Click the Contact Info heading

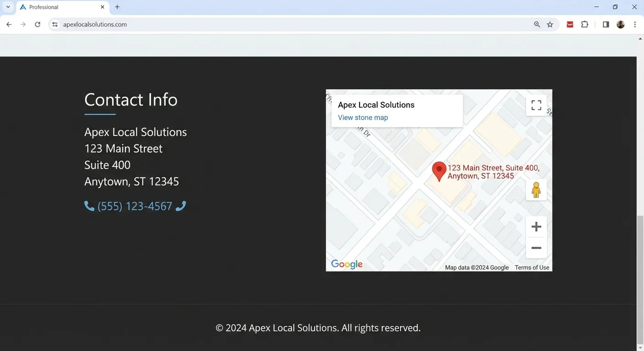tap(131, 100)
